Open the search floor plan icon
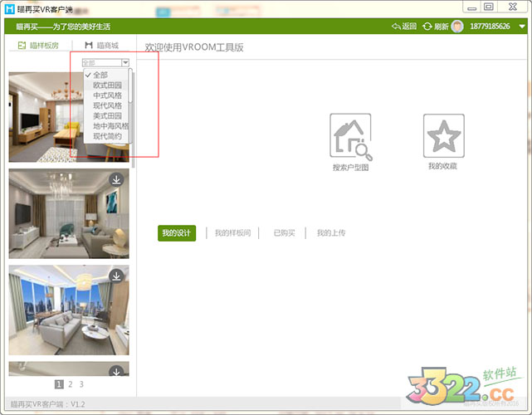This screenshot has height=415, width=532. [x=351, y=136]
